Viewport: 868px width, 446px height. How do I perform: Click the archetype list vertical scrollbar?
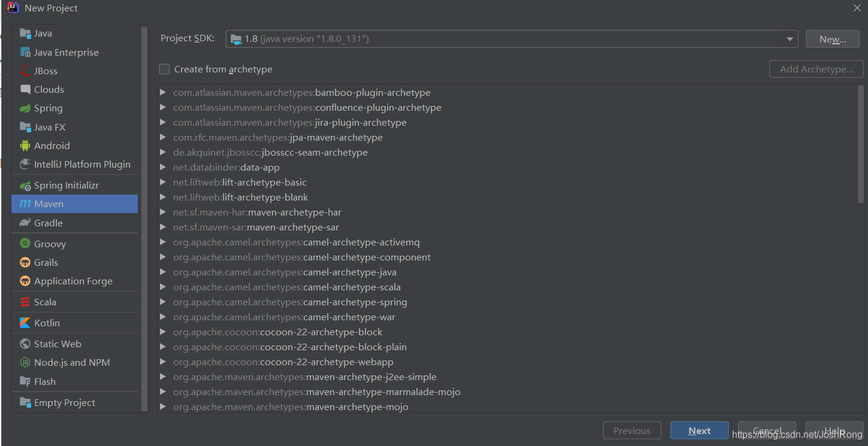861,144
